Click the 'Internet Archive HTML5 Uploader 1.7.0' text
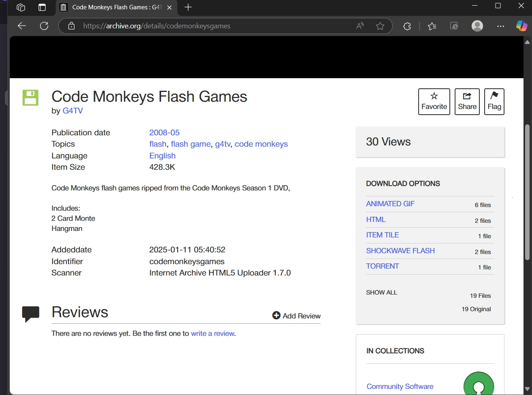The width and height of the screenshot is (532, 395). pyautogui.click(x=220, y=273)
